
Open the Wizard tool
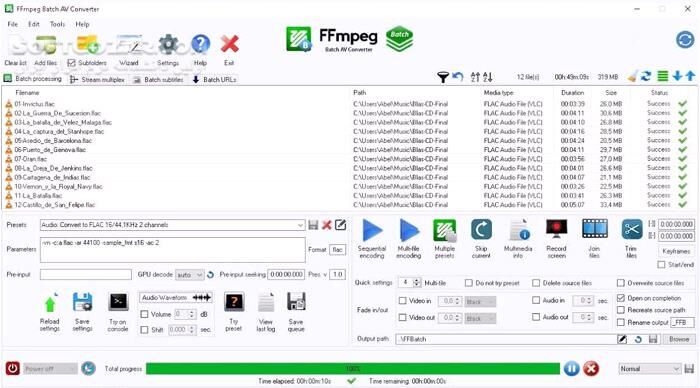point(129,44)
